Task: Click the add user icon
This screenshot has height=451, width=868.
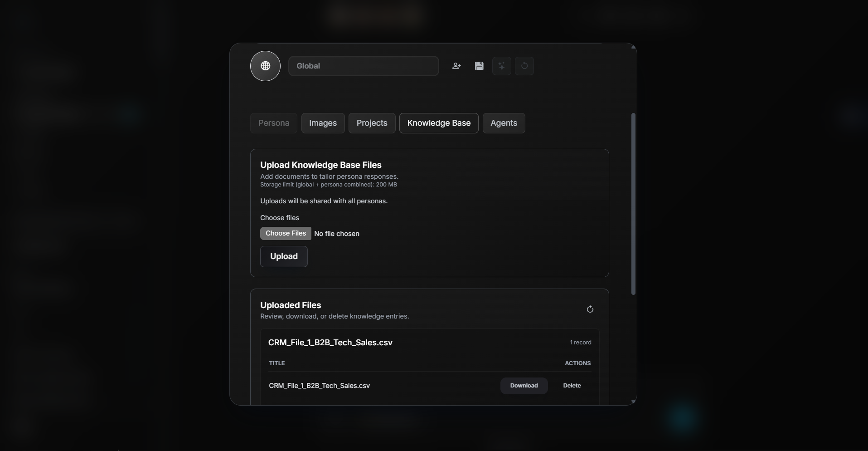Action: tap(456, 66)
